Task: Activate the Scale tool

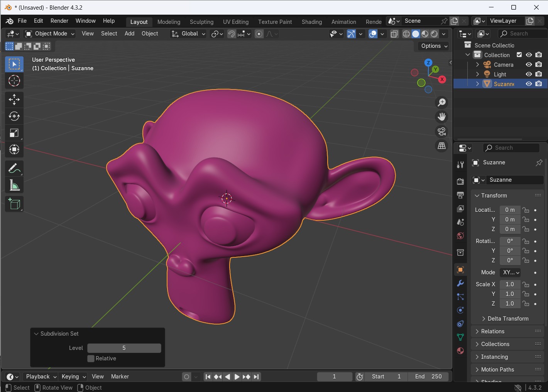Action: click(x=14, y=133)
